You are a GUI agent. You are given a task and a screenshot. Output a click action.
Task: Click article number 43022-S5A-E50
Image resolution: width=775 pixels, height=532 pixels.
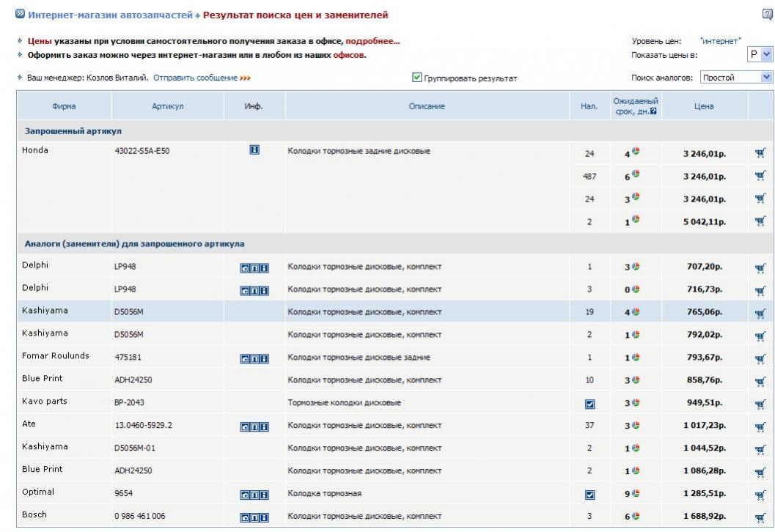142,151
